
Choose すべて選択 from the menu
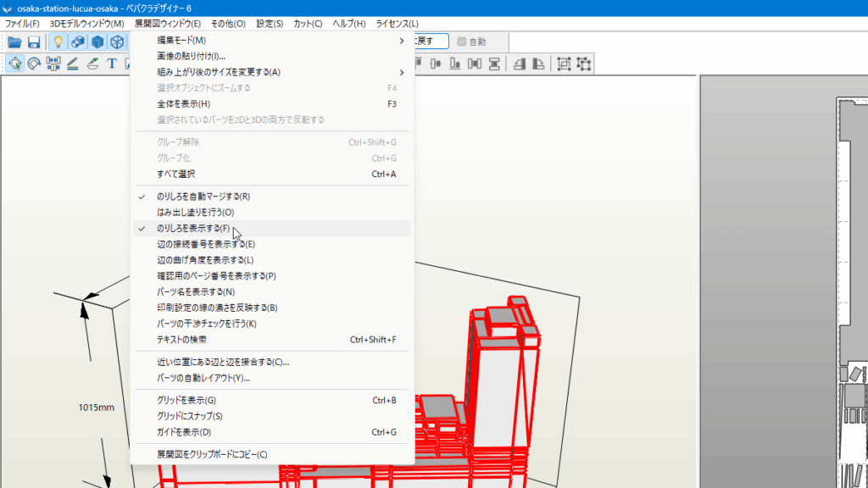pos(176,174)
